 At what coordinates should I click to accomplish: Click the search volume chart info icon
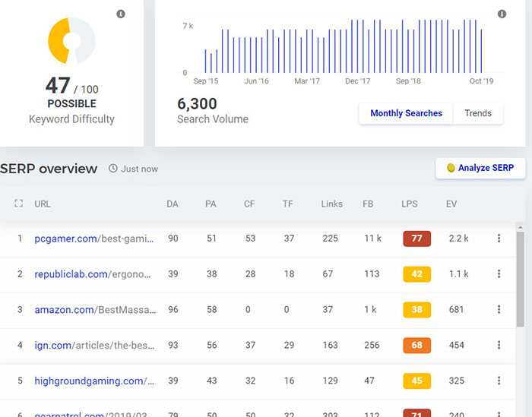[x=502, y=14]
